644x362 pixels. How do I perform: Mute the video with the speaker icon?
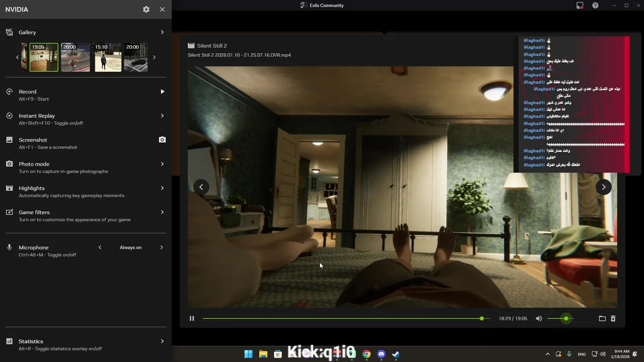tap(539, 318)
